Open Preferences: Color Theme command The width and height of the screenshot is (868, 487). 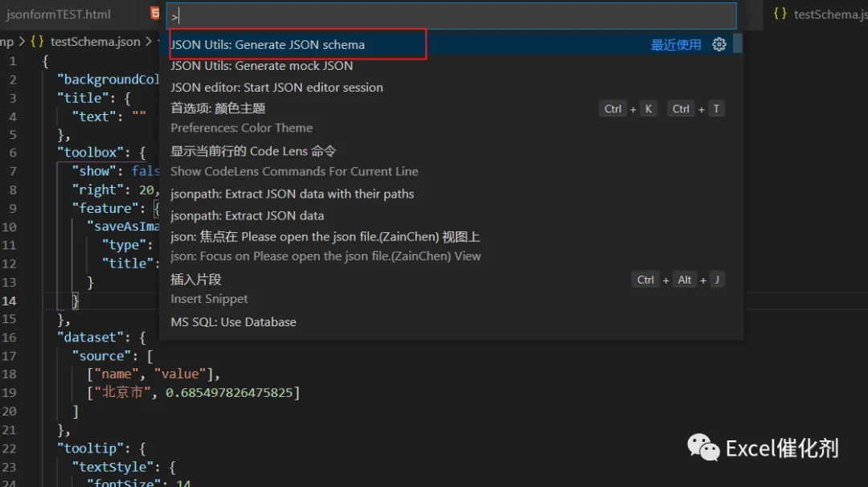[451, 118]
